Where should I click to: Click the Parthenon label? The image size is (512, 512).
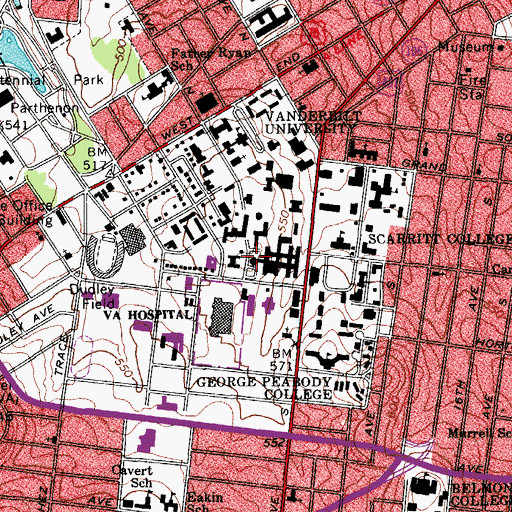coord(45,108)
